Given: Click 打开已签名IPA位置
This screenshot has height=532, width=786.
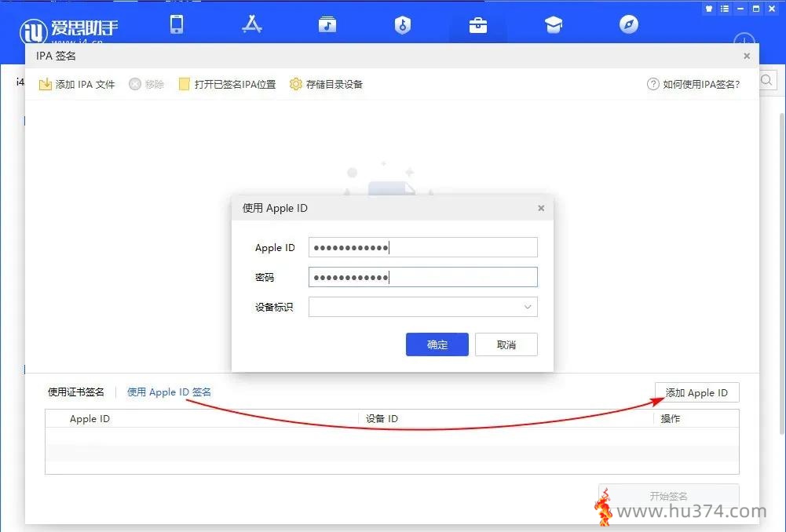Looking at the screenshot, I should click(x=227, y=84).
